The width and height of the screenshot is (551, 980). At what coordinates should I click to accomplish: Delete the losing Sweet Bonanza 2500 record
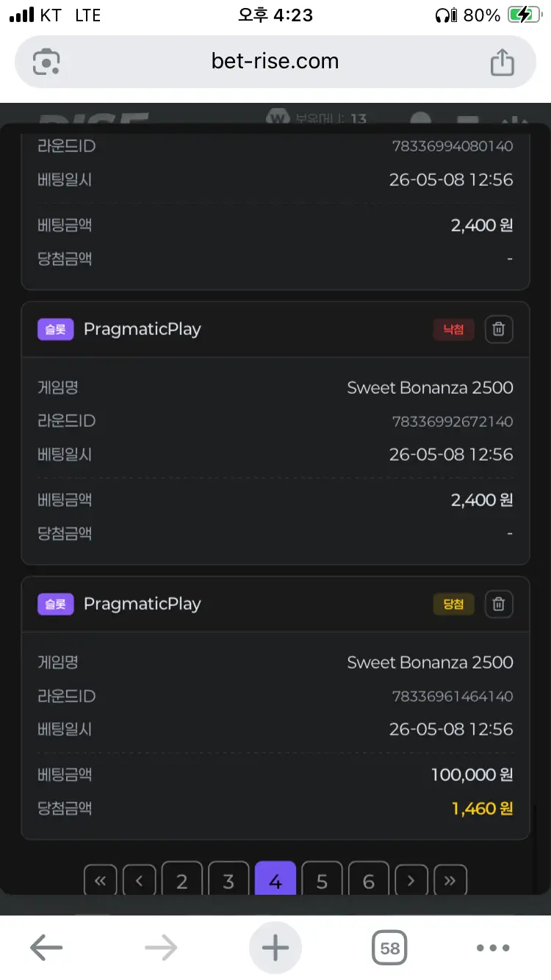[x=498, y=329]
